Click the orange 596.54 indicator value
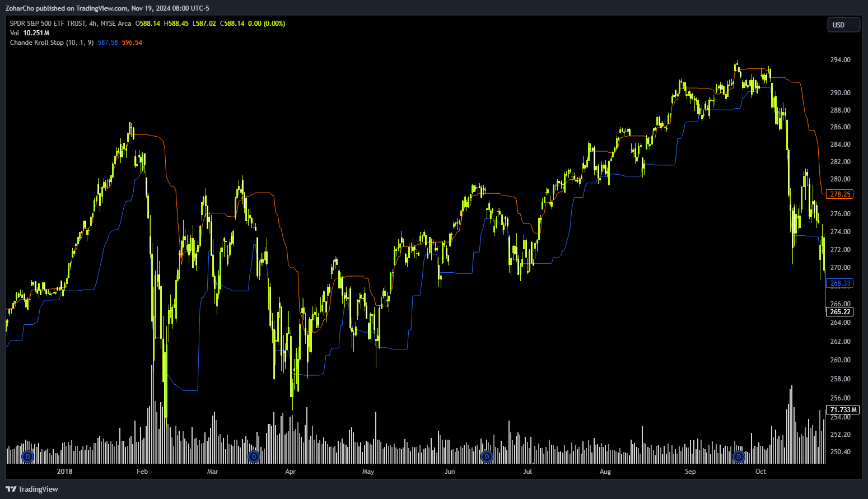This screenshot has height=499, width=868. tap(132, 43)
